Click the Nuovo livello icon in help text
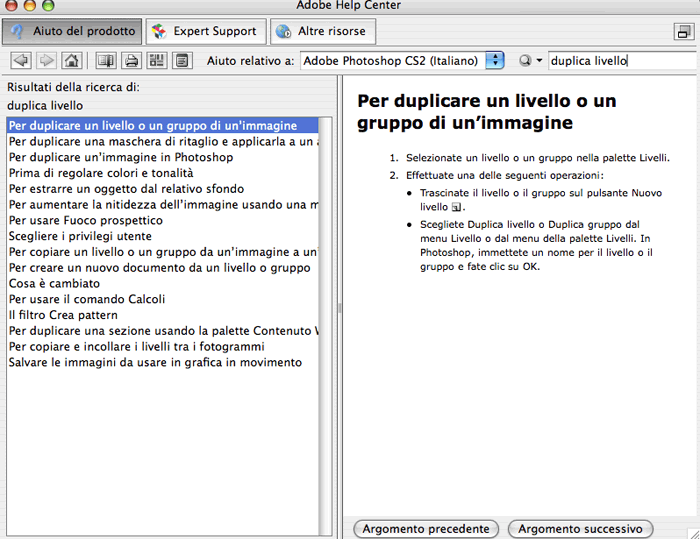This screenshot has height=539, width=700. click(456, 207)
